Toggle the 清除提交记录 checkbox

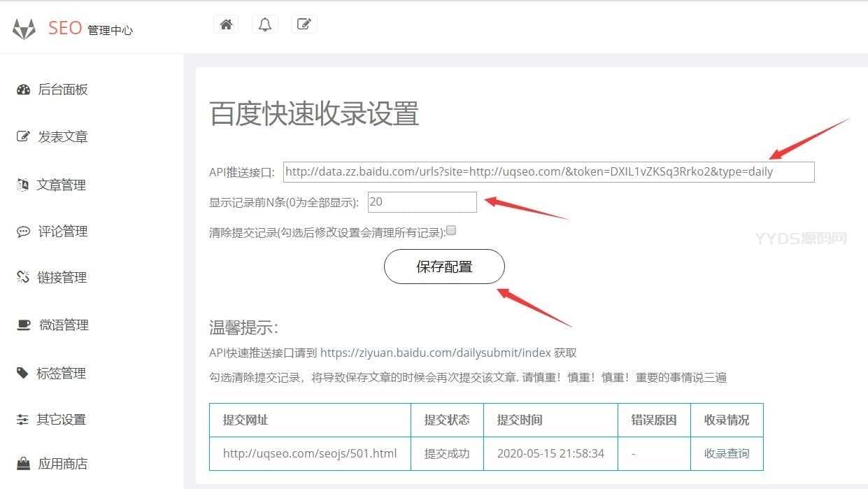pos(451,230)
